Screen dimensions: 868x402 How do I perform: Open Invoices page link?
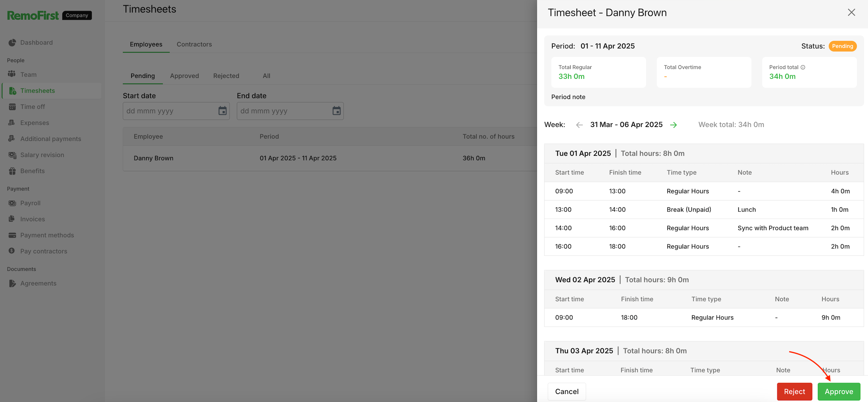pos(32,219)
